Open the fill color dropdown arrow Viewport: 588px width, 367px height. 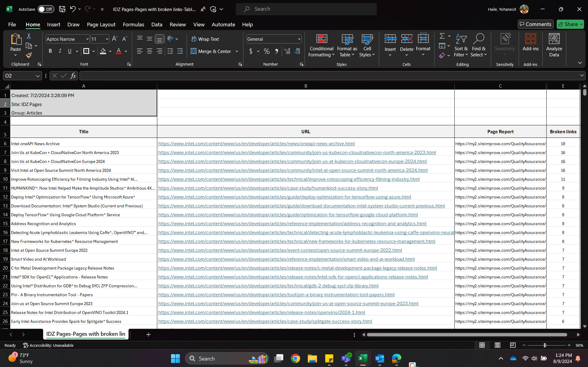click(x=110, y=51)
